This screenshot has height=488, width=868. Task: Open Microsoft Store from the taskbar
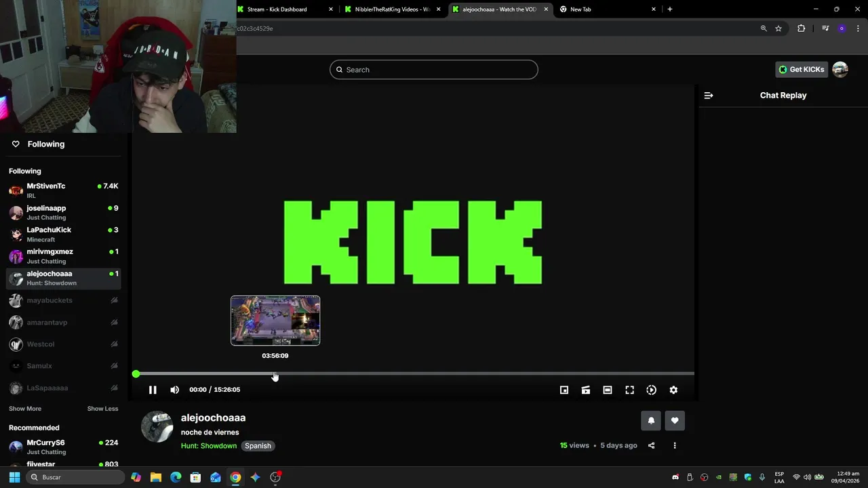[x=195, y=477]
